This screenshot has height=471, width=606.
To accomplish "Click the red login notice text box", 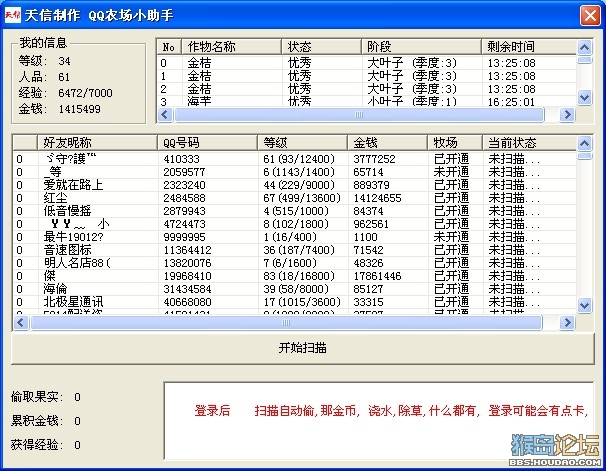I will pos(379,420).
